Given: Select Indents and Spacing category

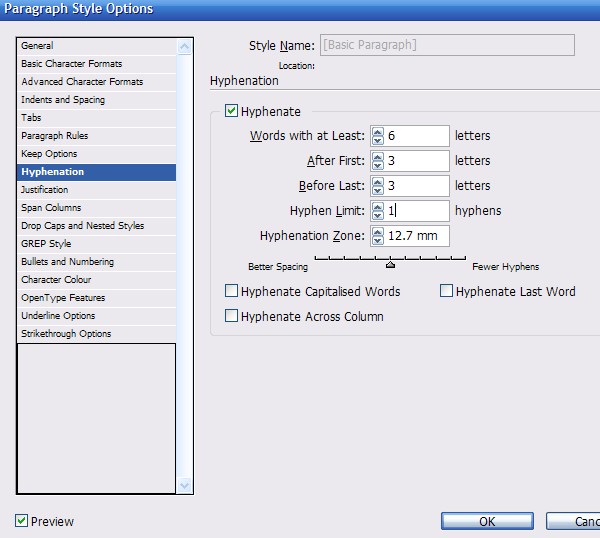Looking at the screenshot, I should click(97, 100).
